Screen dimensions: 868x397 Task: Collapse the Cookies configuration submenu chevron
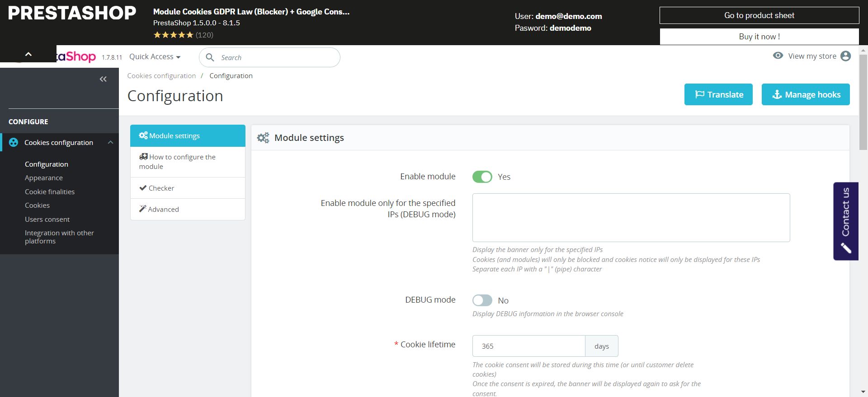[x=110, y=142]
